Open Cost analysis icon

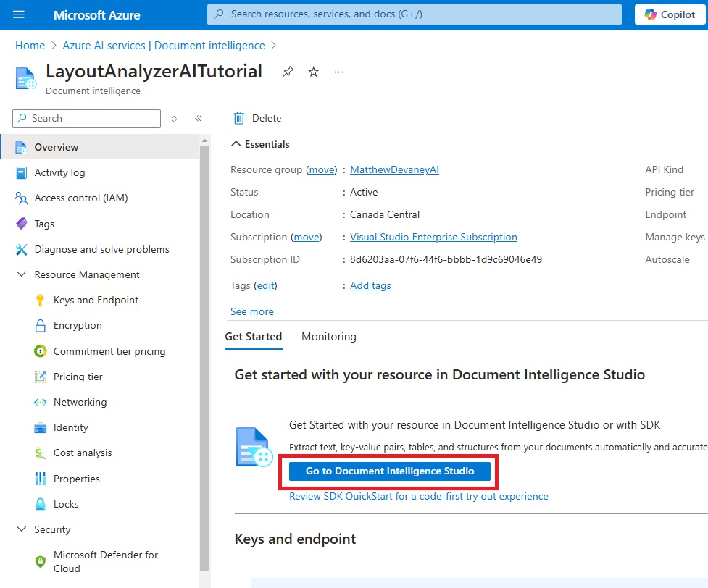[40, 453]
